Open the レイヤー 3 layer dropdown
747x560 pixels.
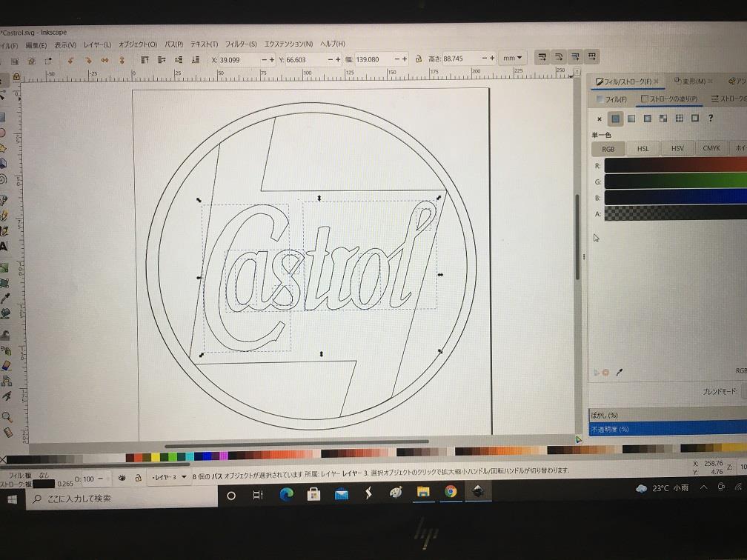(170, 477)
